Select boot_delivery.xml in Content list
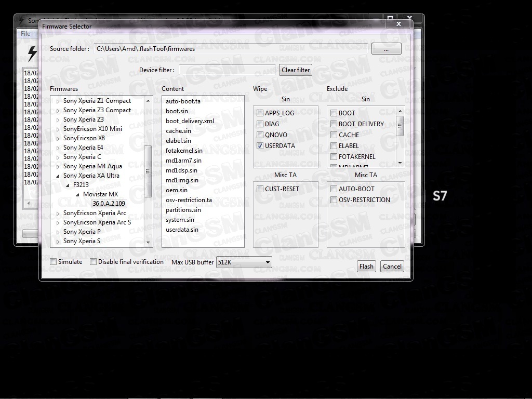532x399 pixels. point(190,121)
